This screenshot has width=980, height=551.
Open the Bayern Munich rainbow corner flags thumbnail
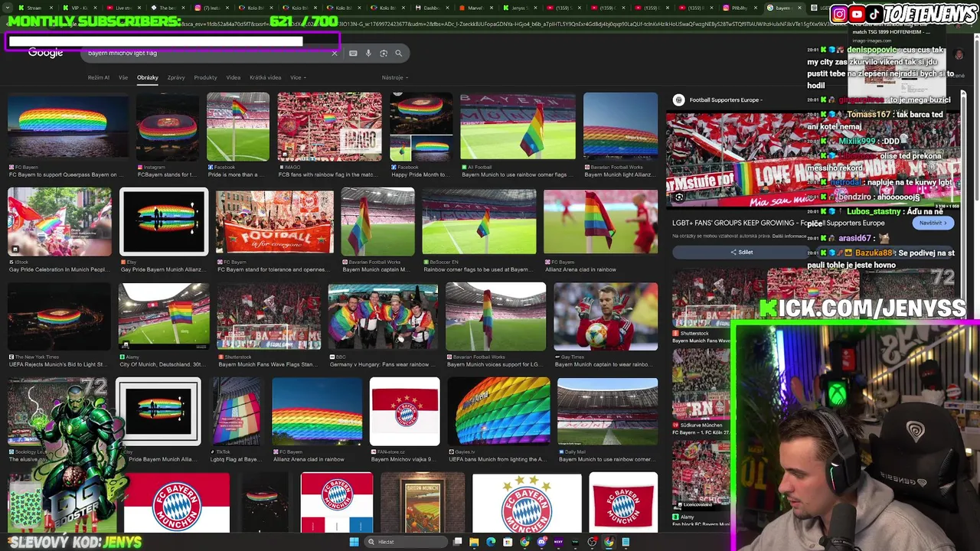[518, 126]
